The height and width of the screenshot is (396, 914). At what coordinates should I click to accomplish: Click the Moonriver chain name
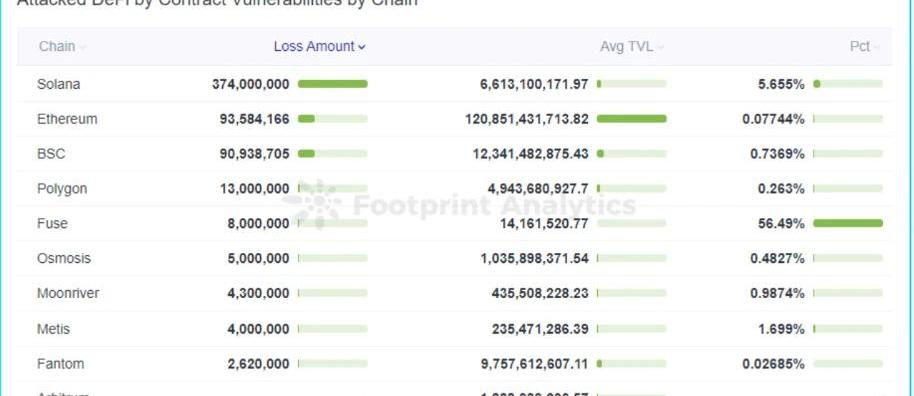68,293
